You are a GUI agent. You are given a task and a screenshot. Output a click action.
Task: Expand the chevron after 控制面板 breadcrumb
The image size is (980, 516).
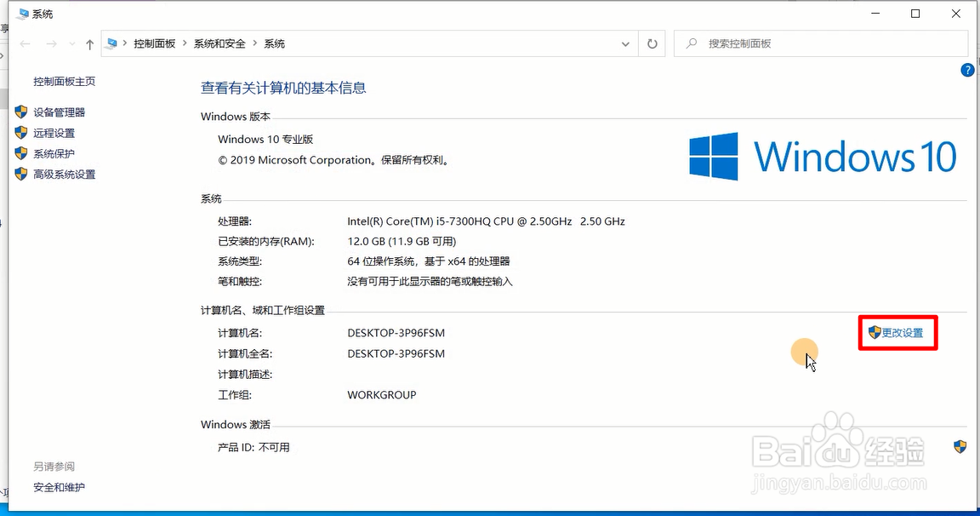click(x=185, y=43)
